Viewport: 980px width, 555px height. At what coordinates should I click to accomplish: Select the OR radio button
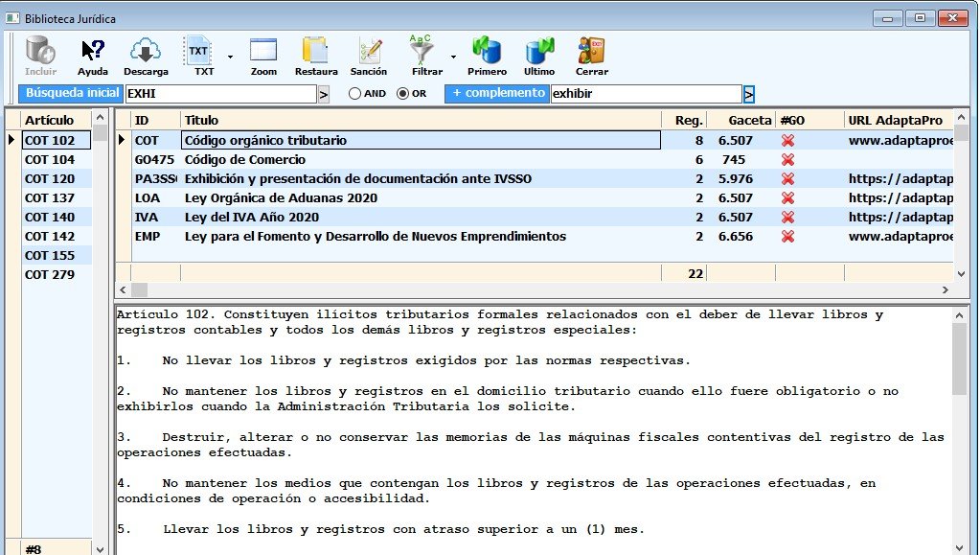point(402,94)
